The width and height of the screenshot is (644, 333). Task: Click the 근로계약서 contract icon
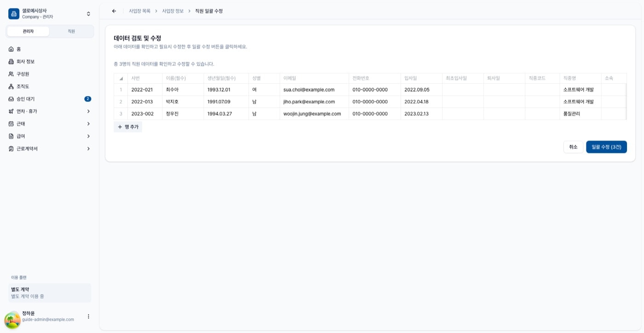(11, 148)
